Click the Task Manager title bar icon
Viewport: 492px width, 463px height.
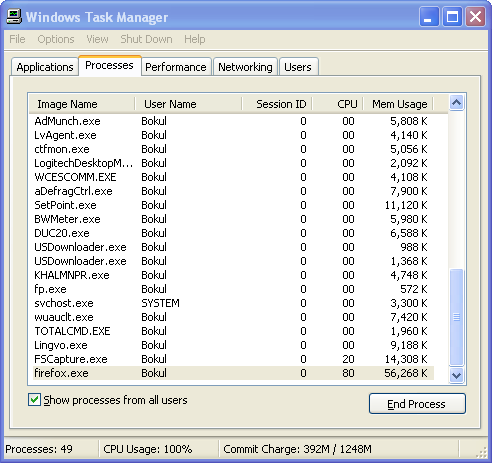14,17
